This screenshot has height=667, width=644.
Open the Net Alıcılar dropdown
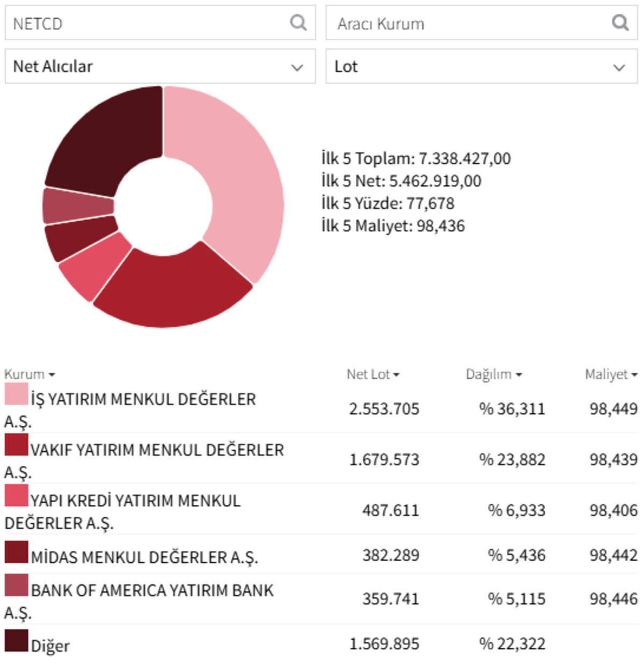[x=160, y=66]
